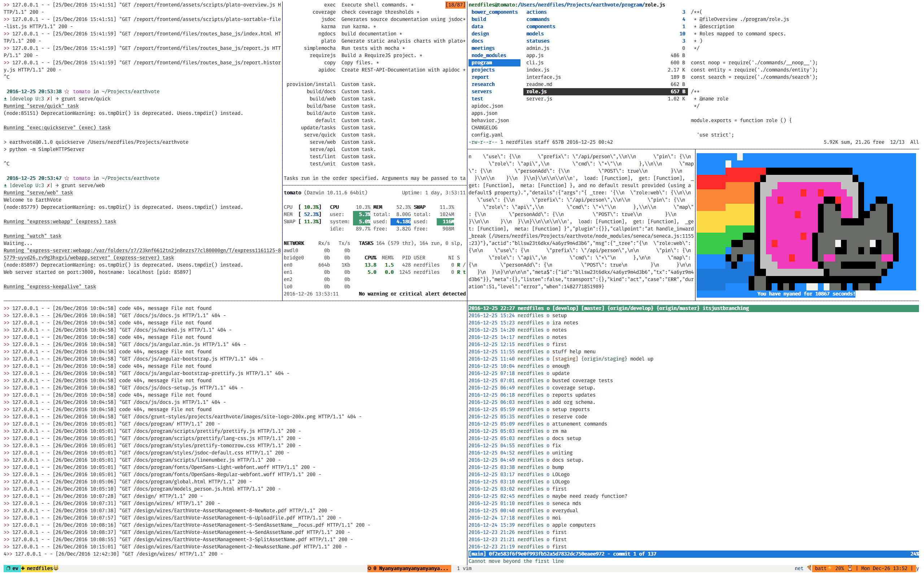The image size is (924, 578).
Task: Open the 'servers' folder in ranger
Action: point(481,91)
